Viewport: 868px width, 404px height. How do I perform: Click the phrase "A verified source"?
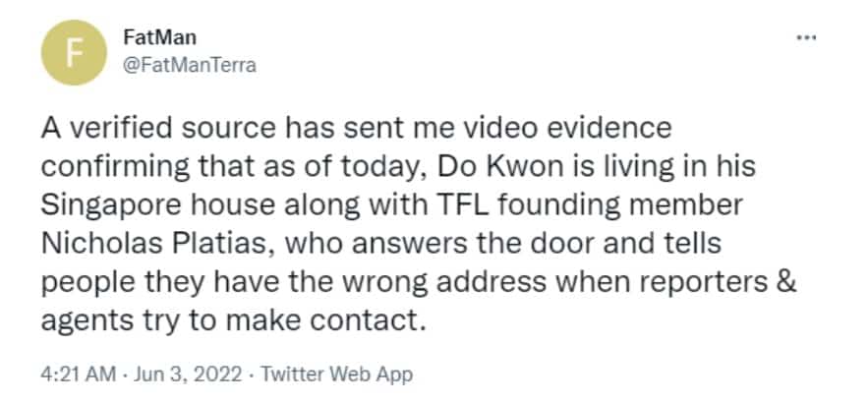point(157,129)
